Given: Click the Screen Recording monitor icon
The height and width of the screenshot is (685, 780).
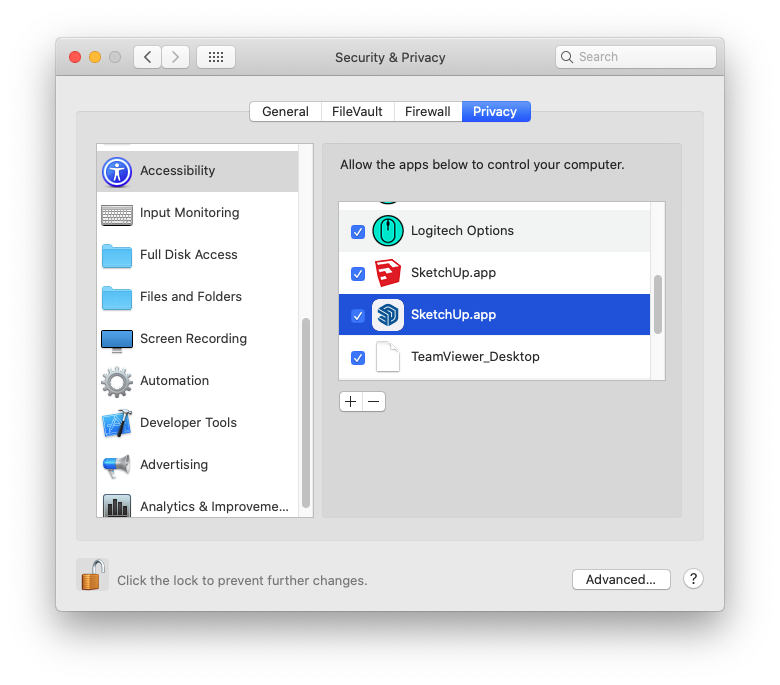Looking at the screenshot, I should click(117, 341).
